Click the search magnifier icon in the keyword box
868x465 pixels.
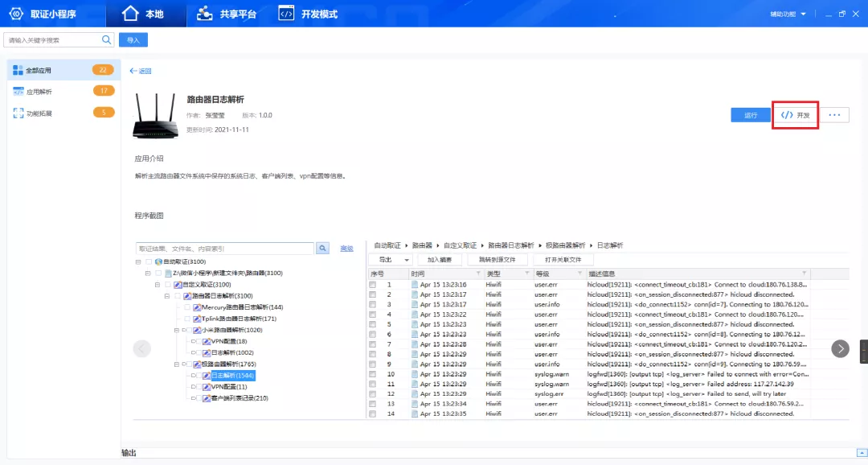tap(106, 40)
